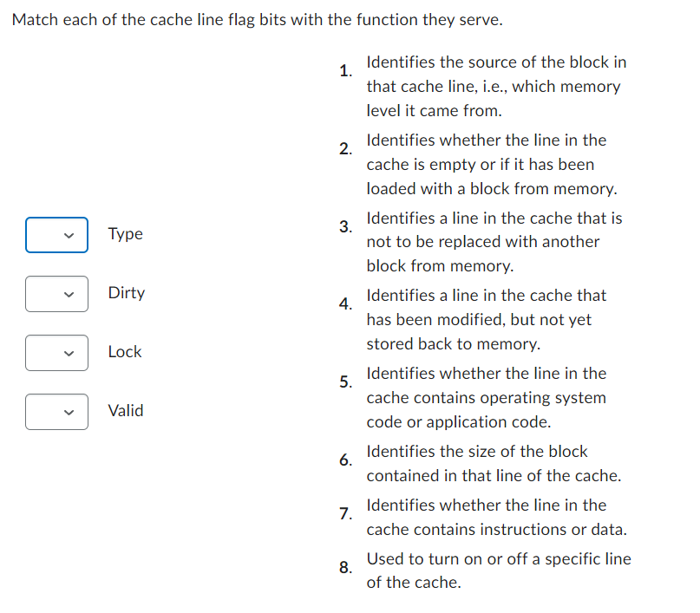Screen dimensions: 700x613
Task: Select the Lock flag label
Action: [124, 352]
